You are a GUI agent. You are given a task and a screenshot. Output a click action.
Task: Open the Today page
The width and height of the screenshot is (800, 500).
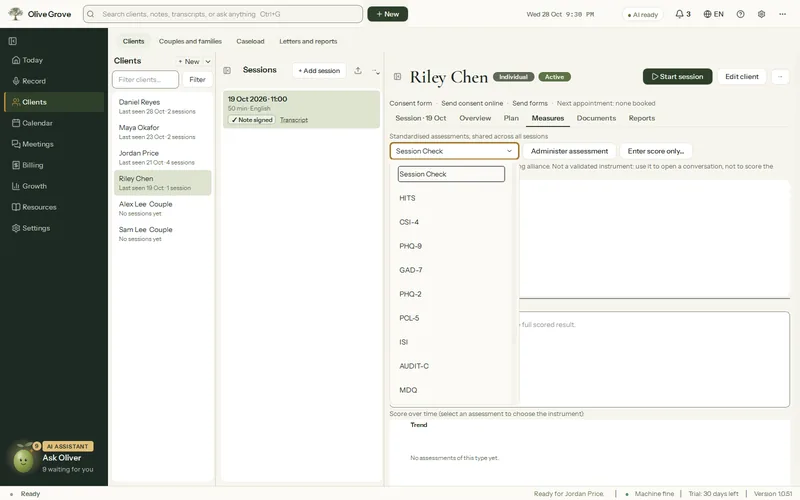point(54,60)
